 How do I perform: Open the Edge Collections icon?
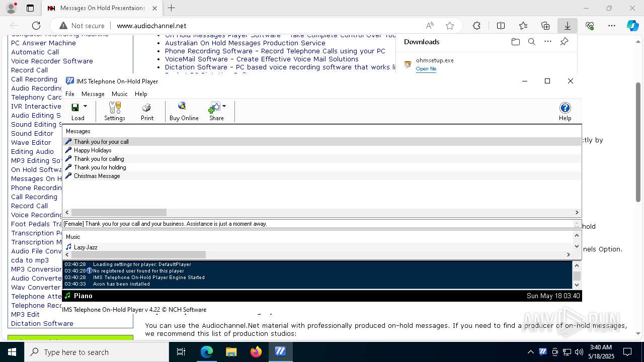pos(545,26)
